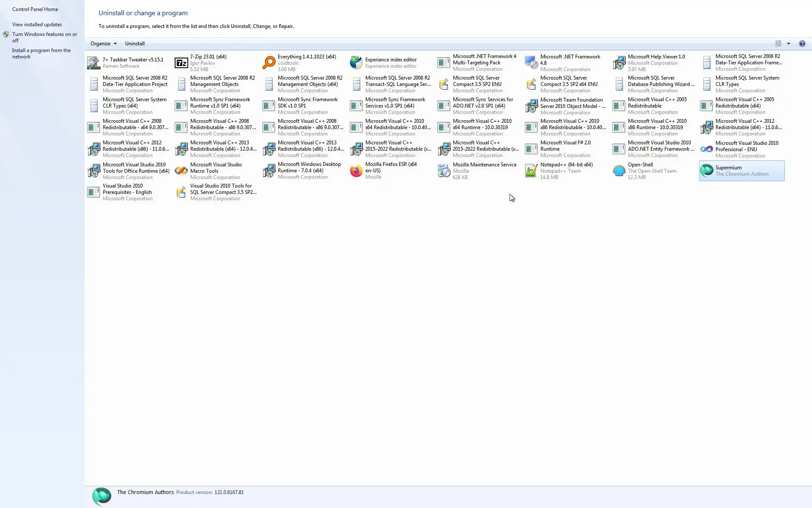
Task: Click the change your view icon
Action: click(x=778, y=44)
